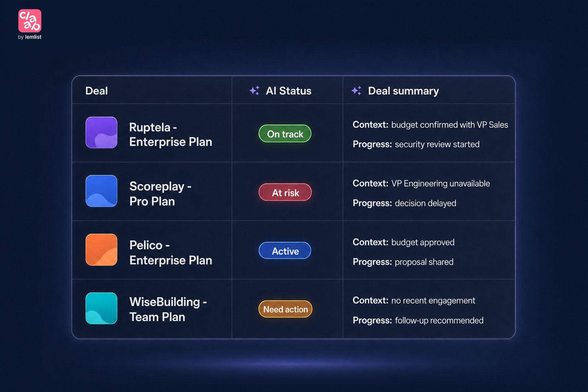
Task: Open the Ruptela - Enterprise Plan deal
Action: 171,134
